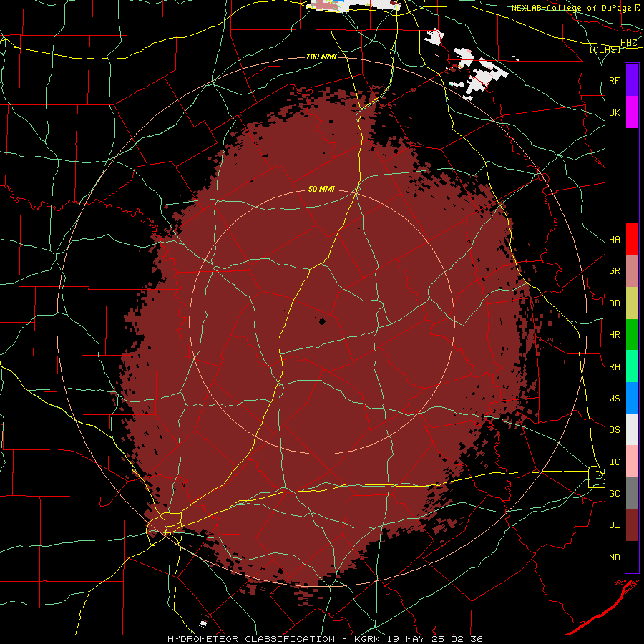Select the HA legend label
The width and height of the screenshot is (644, 644).
[614, 240]
